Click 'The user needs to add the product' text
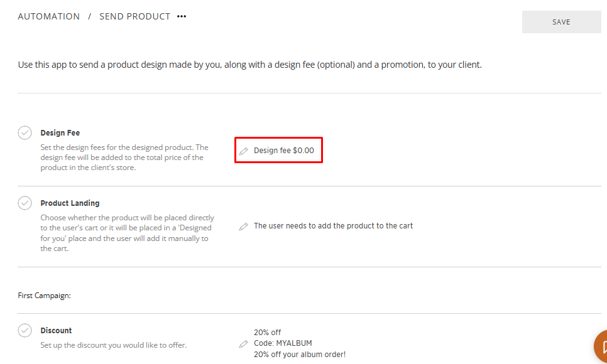 pyautogui.click(x=333, y=226)
